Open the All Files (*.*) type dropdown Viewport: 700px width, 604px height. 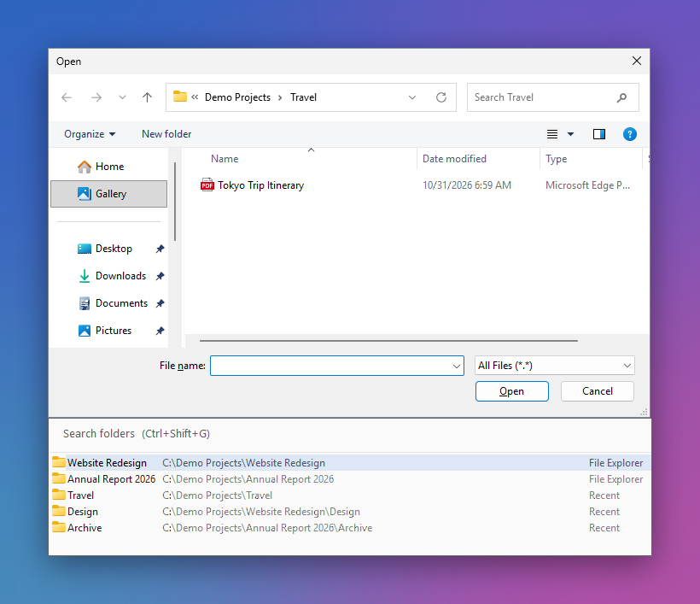[555, 366]
